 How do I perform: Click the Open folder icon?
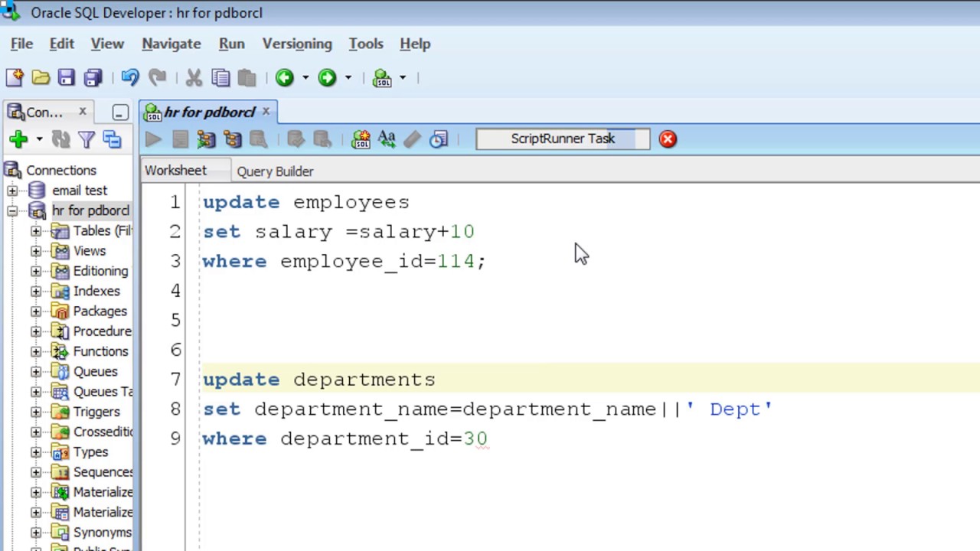coord(41,77)
